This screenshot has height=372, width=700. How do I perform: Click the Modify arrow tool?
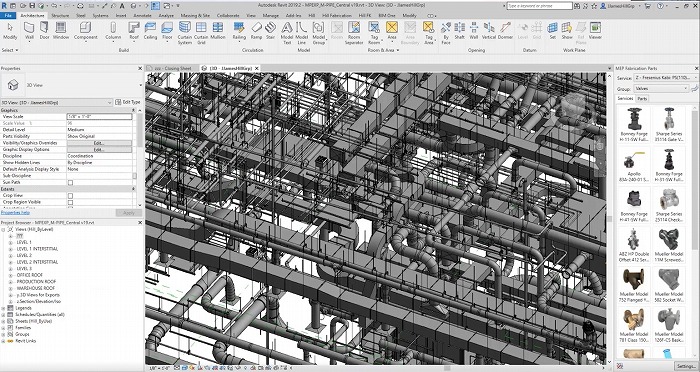10,31
